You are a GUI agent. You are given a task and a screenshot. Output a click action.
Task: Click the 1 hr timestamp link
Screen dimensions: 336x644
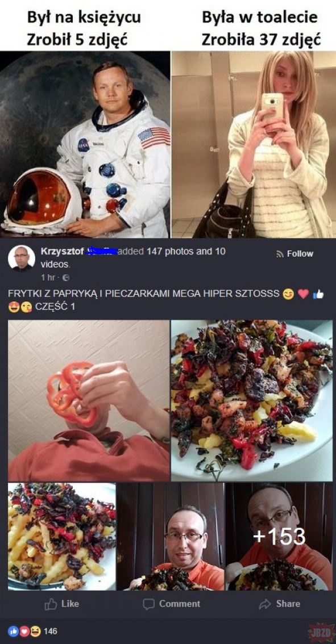[x=48, y=278]
